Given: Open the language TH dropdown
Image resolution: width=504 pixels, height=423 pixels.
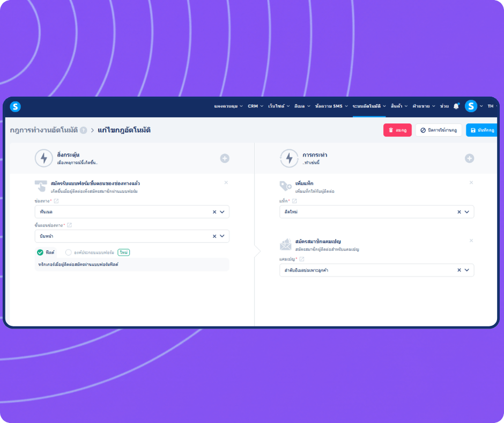Looking at the screenshot, I should pos(492,106).
